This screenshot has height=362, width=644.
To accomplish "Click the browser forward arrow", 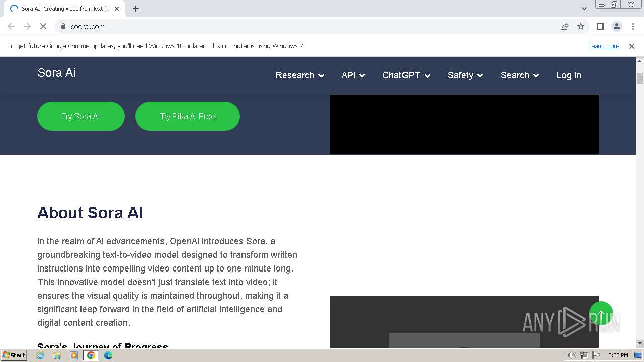I will (27, 26).
